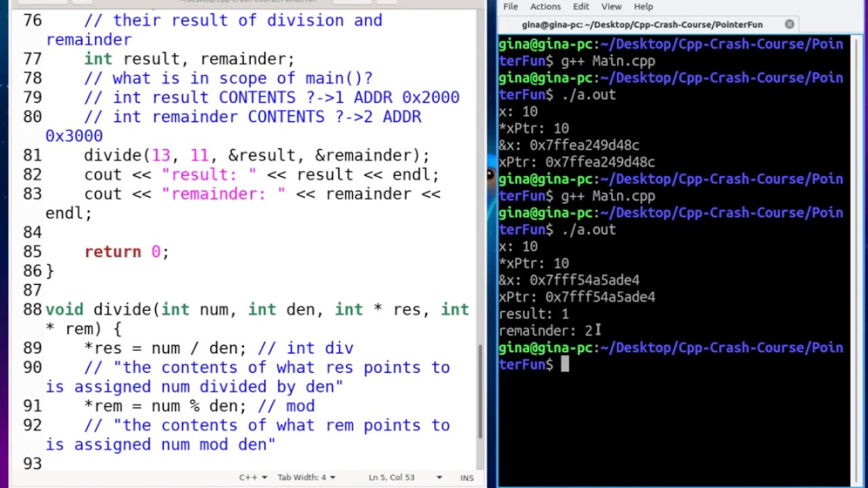Close the gina@gina-pc terminal tab

pyautogui.click(x=789, y=24)
